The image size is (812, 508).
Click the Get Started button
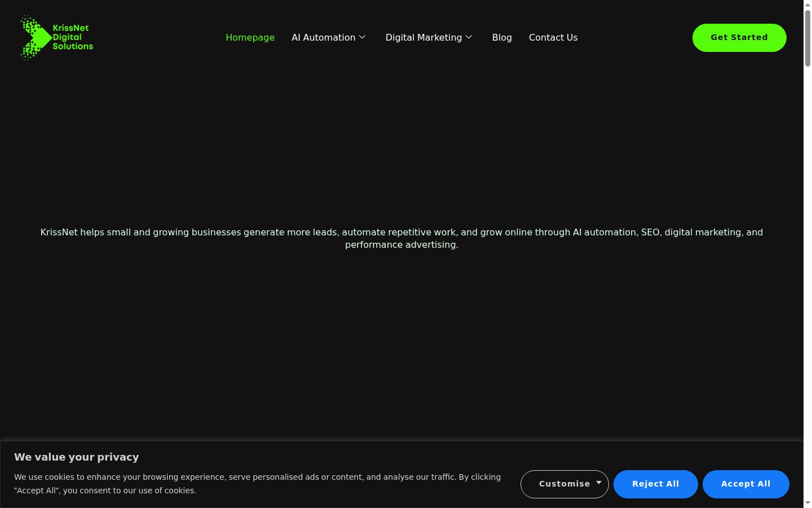[x=739, y=38]
